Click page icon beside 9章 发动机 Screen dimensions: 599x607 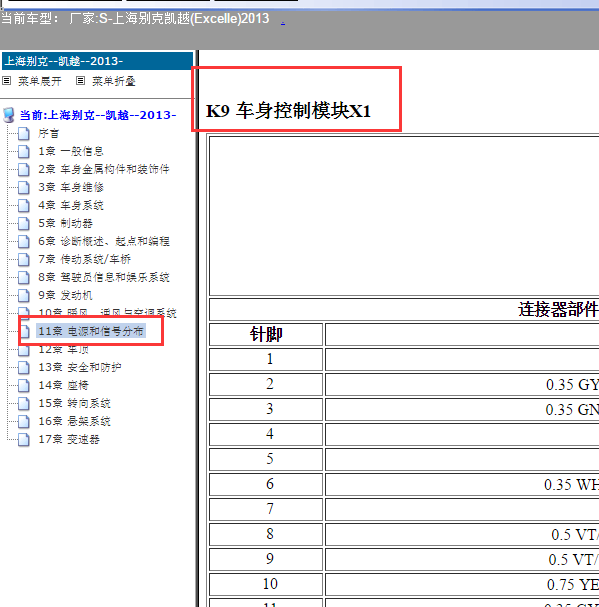(24, 295)
